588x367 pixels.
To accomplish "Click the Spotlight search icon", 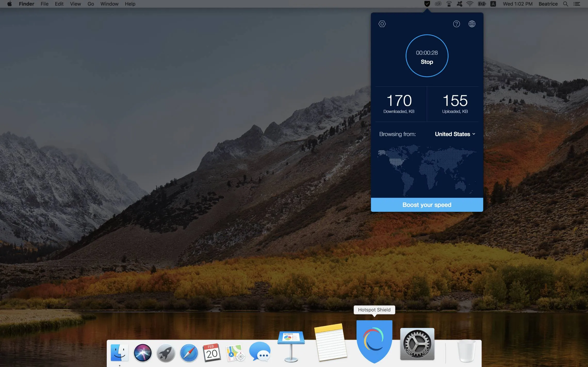I will tap(565, 4).
